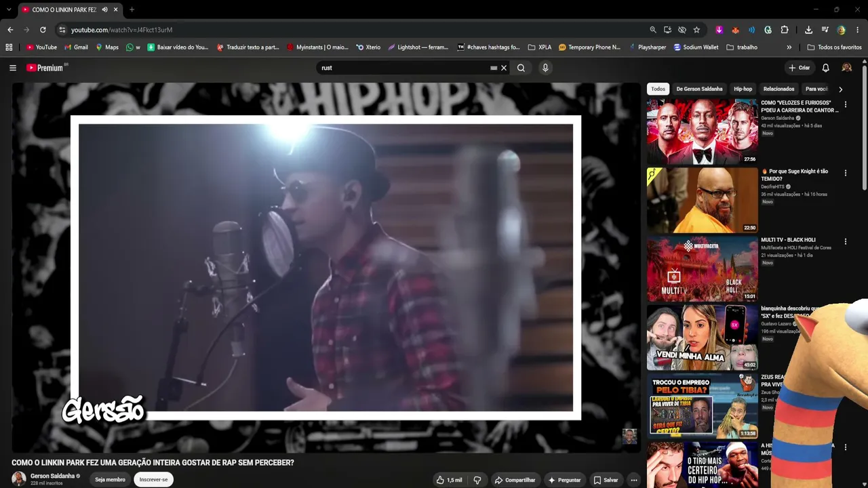The height and width of the screenshot is (488, 868).
Task: Open the Chrome profile avatar
Action: (842, 30)
